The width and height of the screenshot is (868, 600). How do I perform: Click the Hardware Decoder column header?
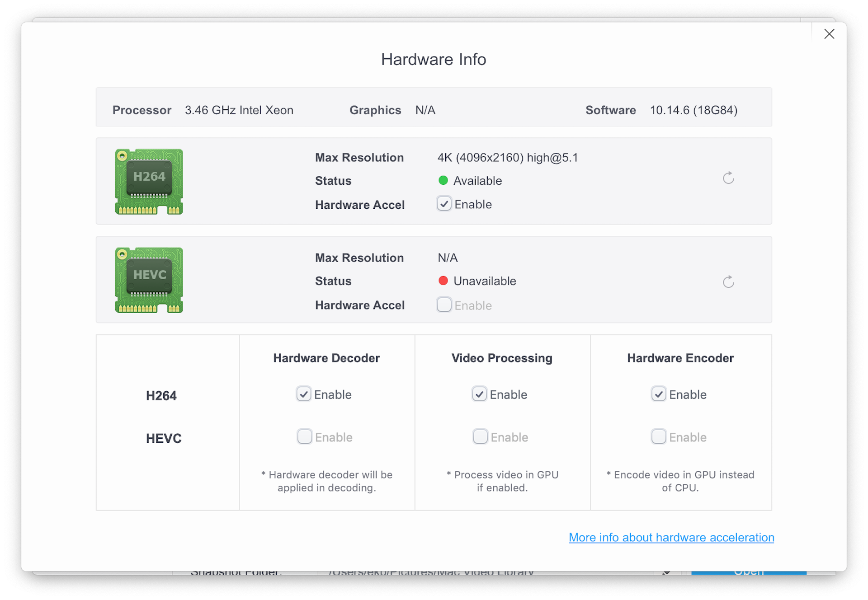coord(326,358)
